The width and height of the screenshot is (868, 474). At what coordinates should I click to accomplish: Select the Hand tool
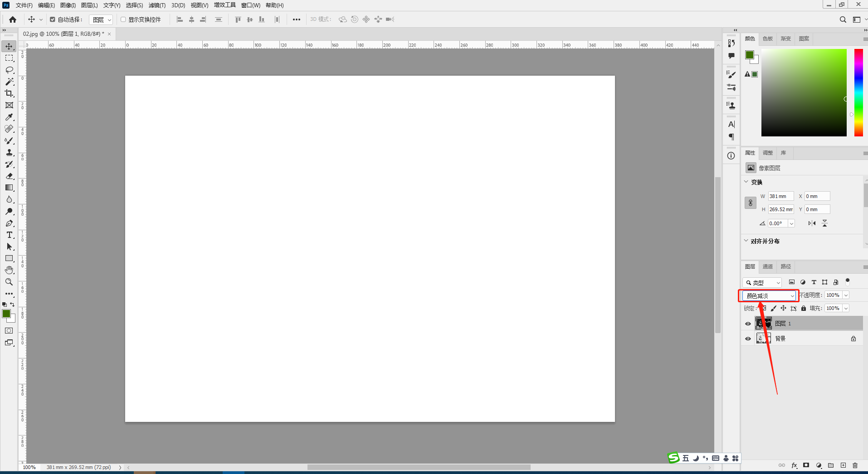coord(9,270)
